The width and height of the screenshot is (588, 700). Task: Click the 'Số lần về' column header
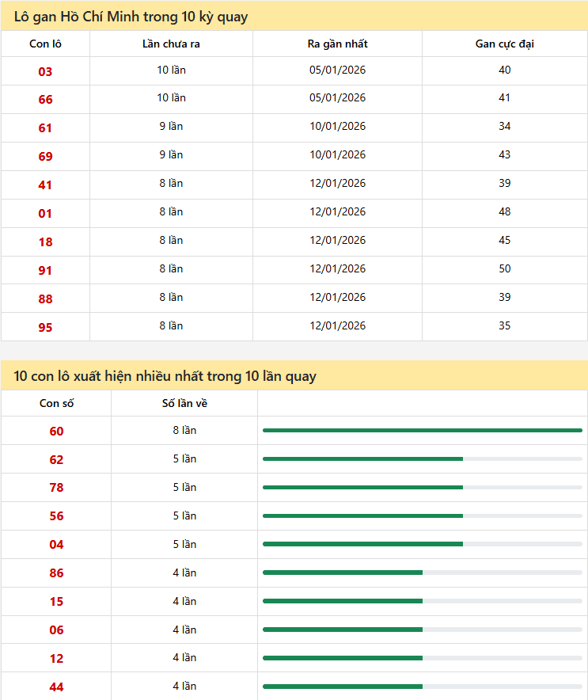(184, 403)
